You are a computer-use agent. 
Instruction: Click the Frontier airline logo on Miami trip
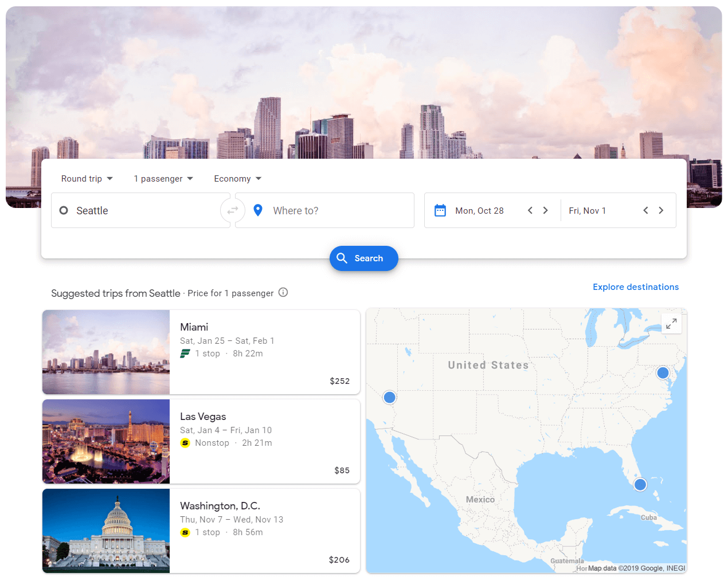pyautogui.click(x=185, y=354)
